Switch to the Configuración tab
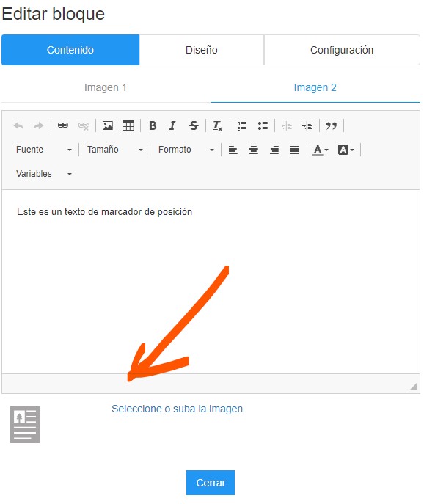 342,50
